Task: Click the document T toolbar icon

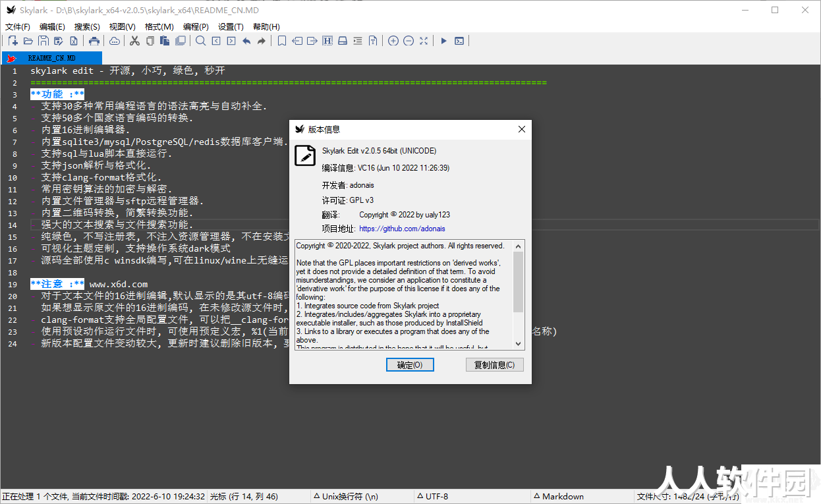Action: click(373, 41)
